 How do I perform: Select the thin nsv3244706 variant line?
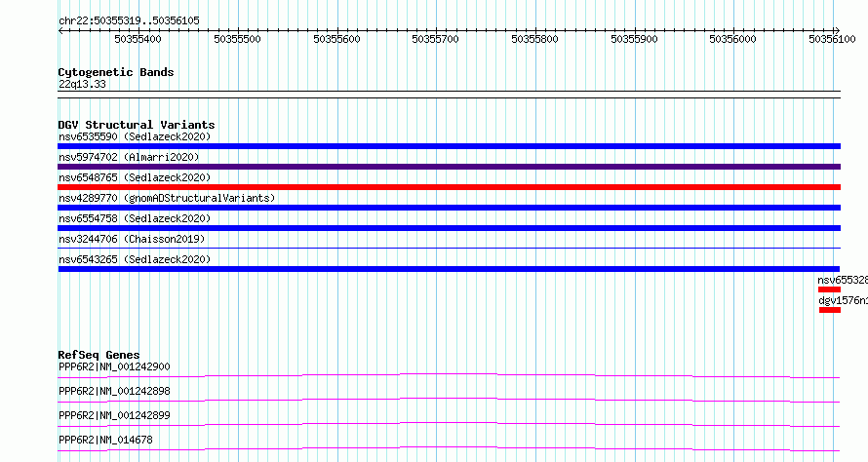click(449, 248)
